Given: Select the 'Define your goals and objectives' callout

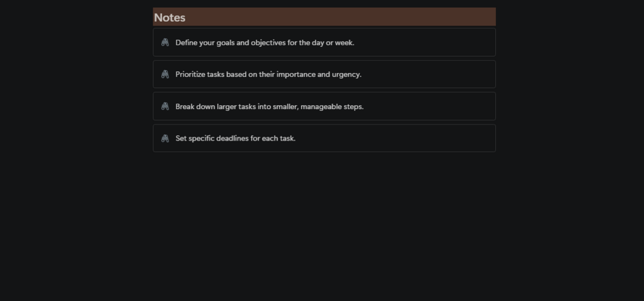Looking at the screenshot, I should click(324, 42).
